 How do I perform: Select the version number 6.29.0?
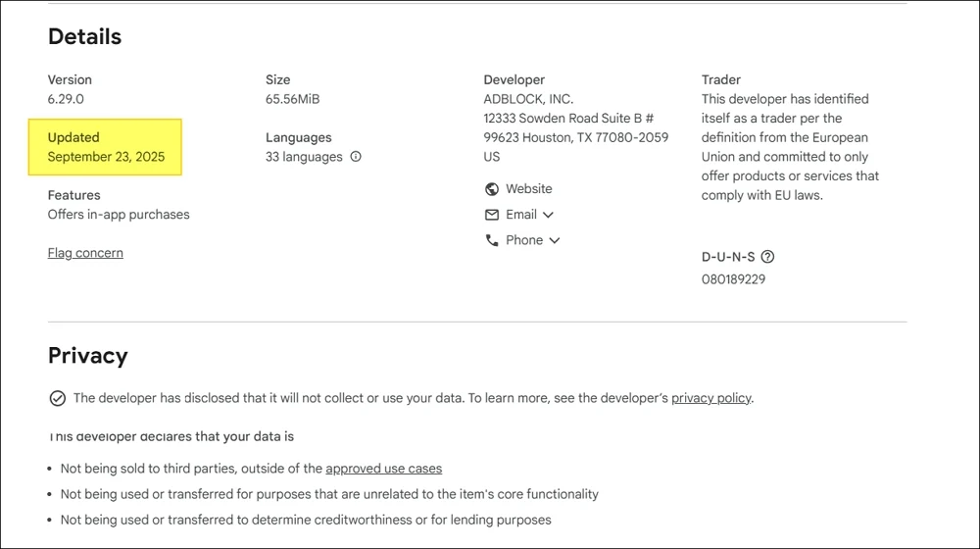click(67, 99)
